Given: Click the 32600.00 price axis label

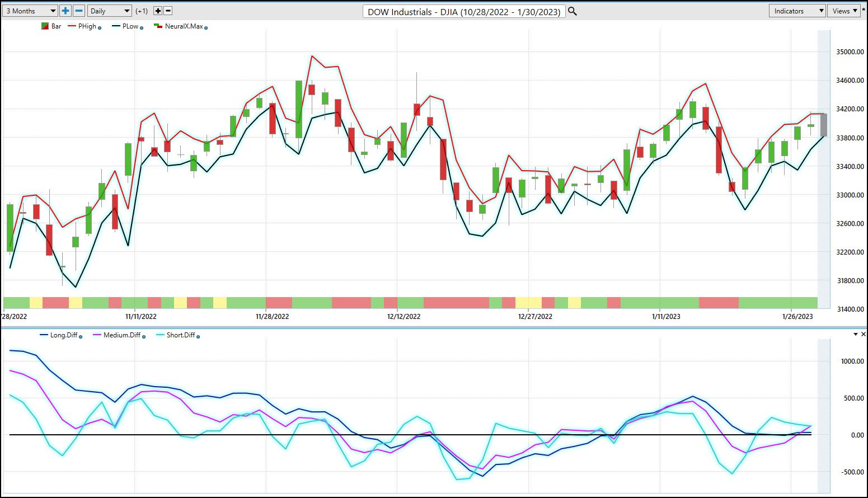Looking at the screenshot, I should coord(850,224).
